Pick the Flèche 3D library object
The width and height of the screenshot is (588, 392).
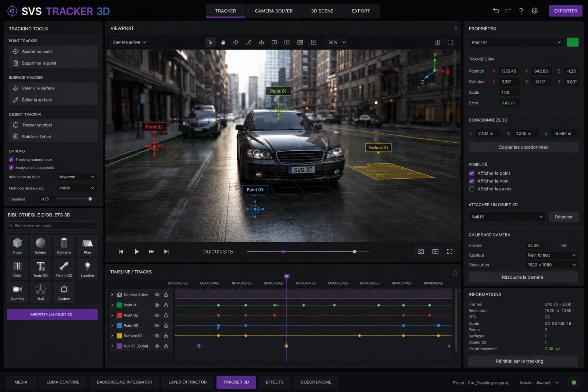[x=64, y=269]
